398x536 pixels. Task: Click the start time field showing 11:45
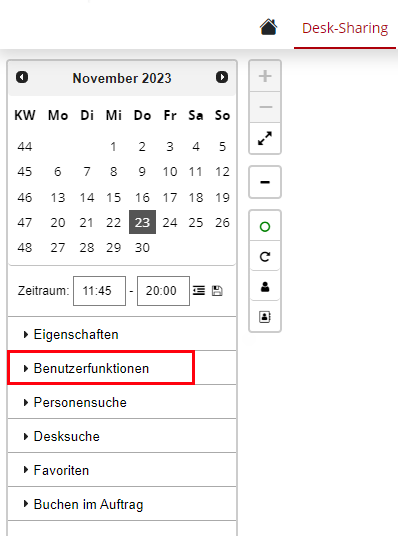click(x=100, y=291)
